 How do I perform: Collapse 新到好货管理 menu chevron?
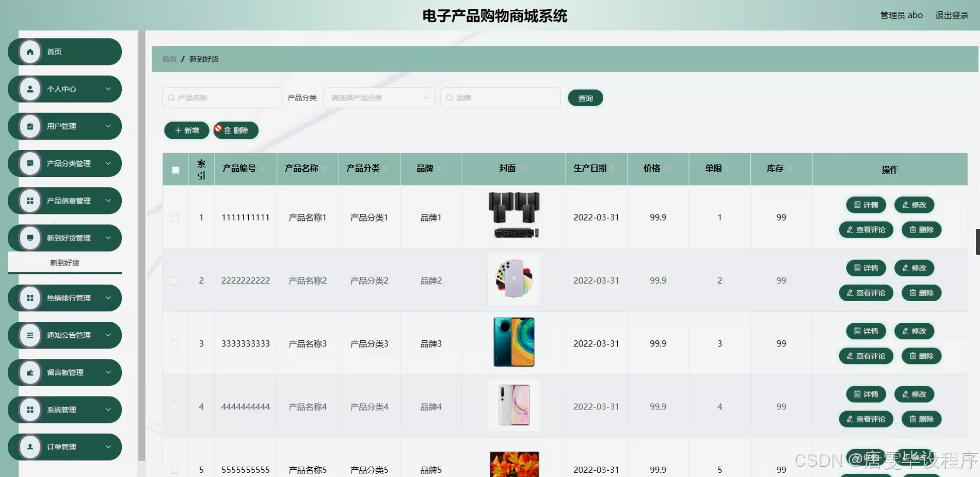108,238
